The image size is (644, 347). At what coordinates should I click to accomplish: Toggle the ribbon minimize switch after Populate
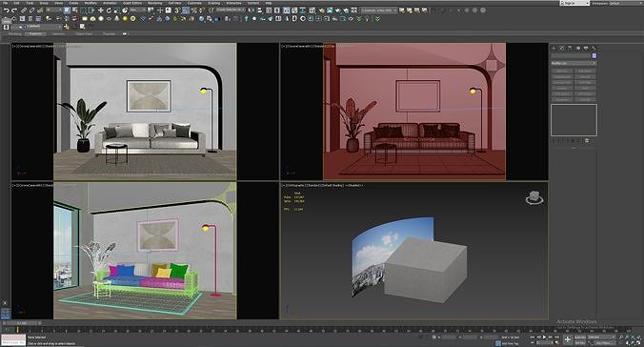point(125,33)
